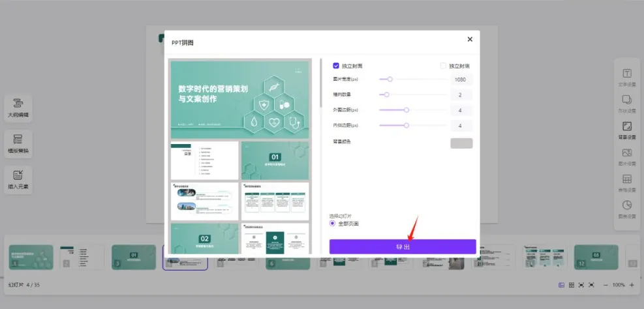This screenshot has width=644, height=309.
Task: Close the PPT拼图 dialog
Action: pos(470,39)
